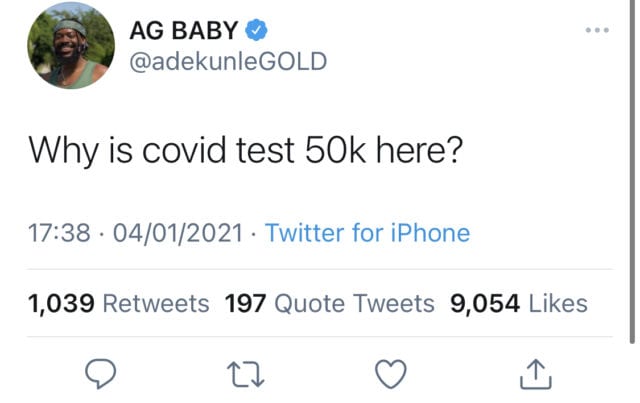Screen dimensions: 640x403
Task: Like the tweet with the heart icon
Action: [x=391, y=374]
